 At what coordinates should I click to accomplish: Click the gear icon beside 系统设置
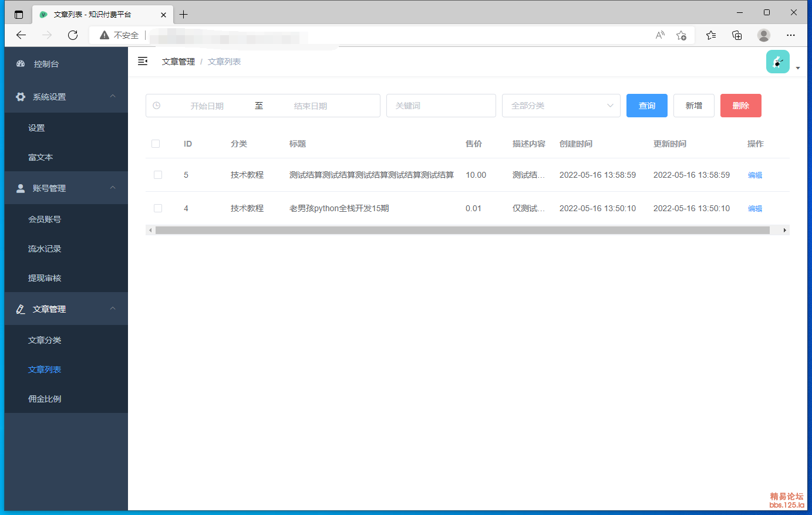click(x=20, y=97)
